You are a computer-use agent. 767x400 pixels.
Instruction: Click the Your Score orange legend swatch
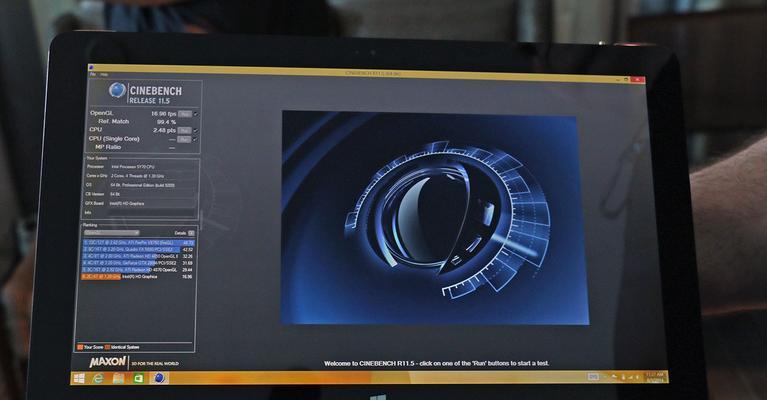tap(80, 347)
